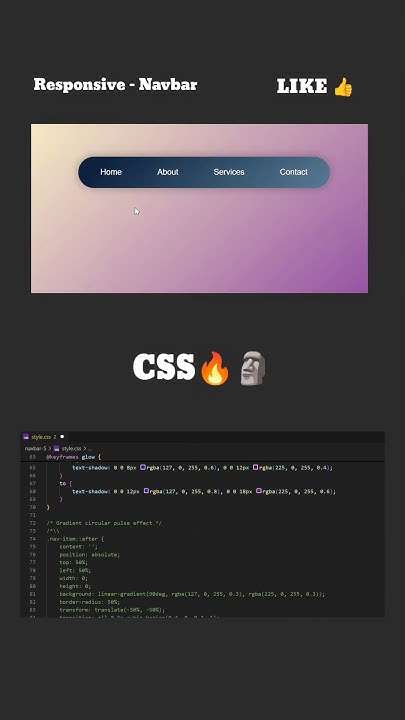Expand the breadcrumb ellipsis after style.css

click(90, 448)
